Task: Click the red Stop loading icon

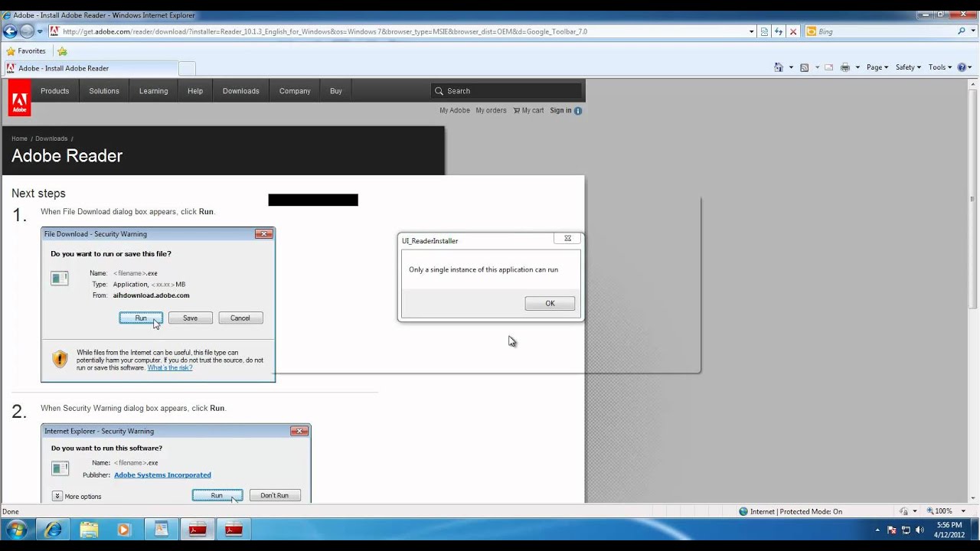Action: pyautogui.click(x=793, y=31)
